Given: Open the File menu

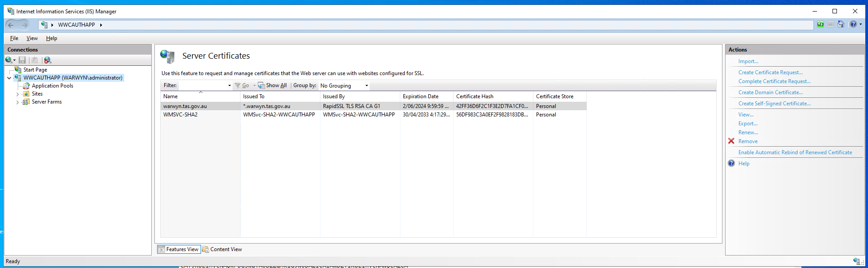Looking at the screenshot, I should coord(14,38).
